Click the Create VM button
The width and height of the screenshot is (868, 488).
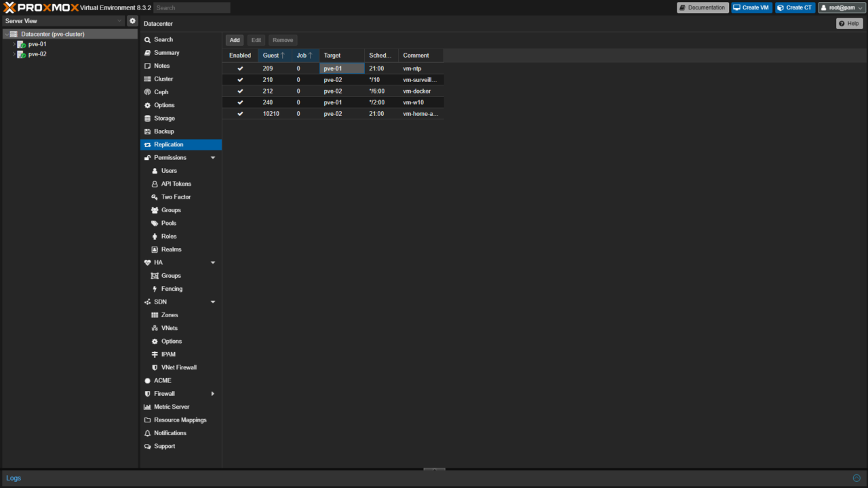click(x=751, y=7)
